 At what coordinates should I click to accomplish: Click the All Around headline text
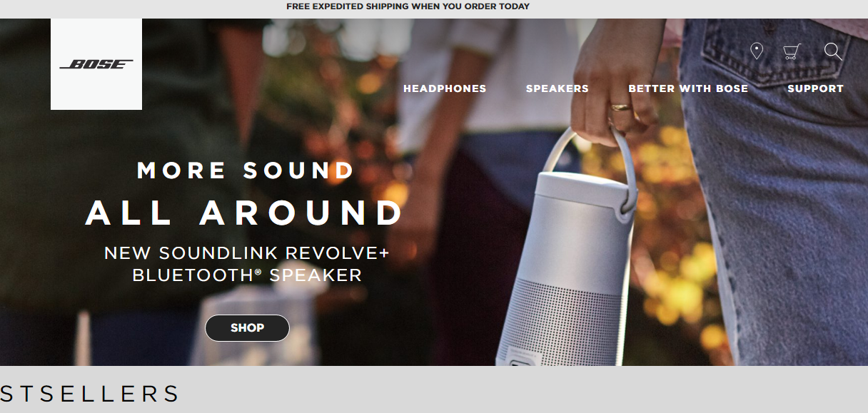click(x=245, y=213)
